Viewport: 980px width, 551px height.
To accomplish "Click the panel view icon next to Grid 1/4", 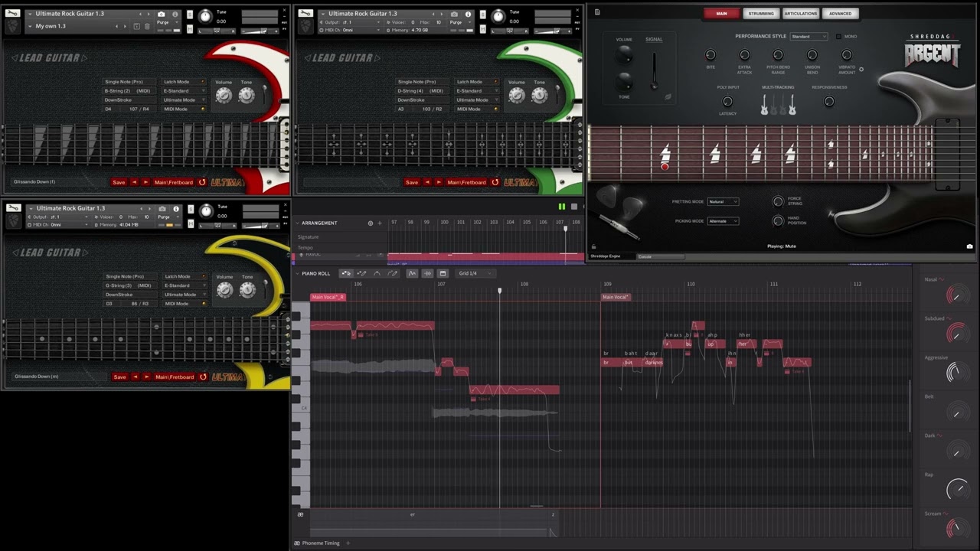I will coord(443,273).
